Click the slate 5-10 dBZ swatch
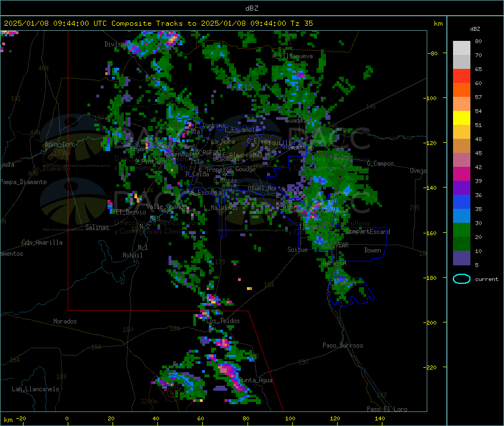 point(461,258)
